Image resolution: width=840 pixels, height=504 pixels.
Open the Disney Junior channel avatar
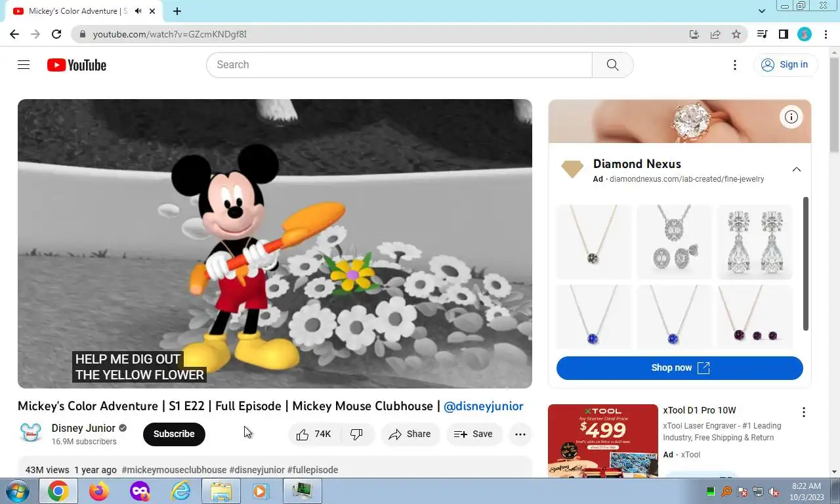tap(31, 434)
